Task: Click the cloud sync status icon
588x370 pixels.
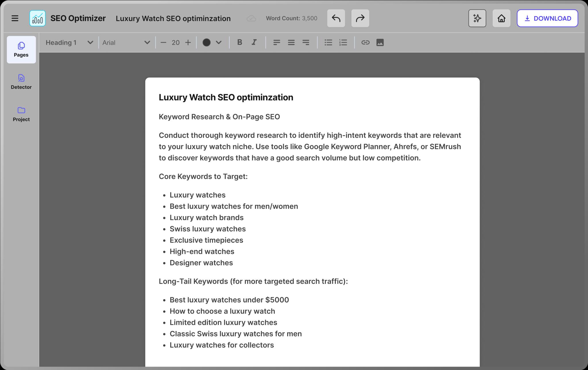Action: click(x=251, y=18)
